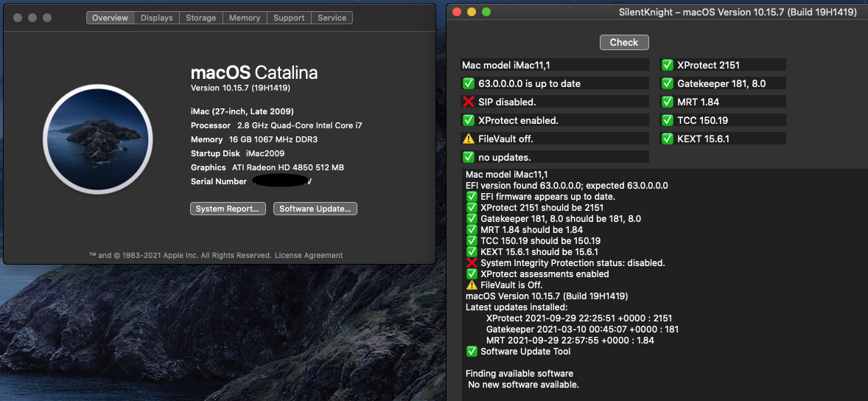Click the log check beside TCC 150.19 should be 150.19
The height and width of the screenshot is (401, 868).
click(x=472, y=241)
